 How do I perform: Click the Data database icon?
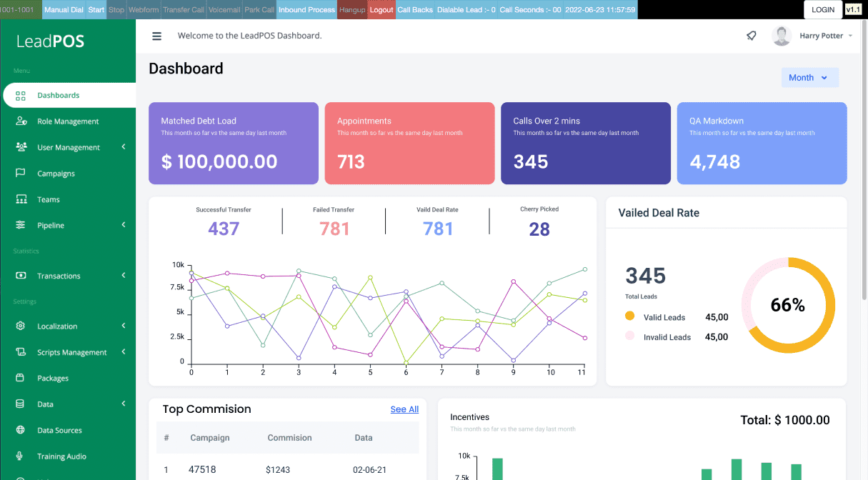[21, 404]
